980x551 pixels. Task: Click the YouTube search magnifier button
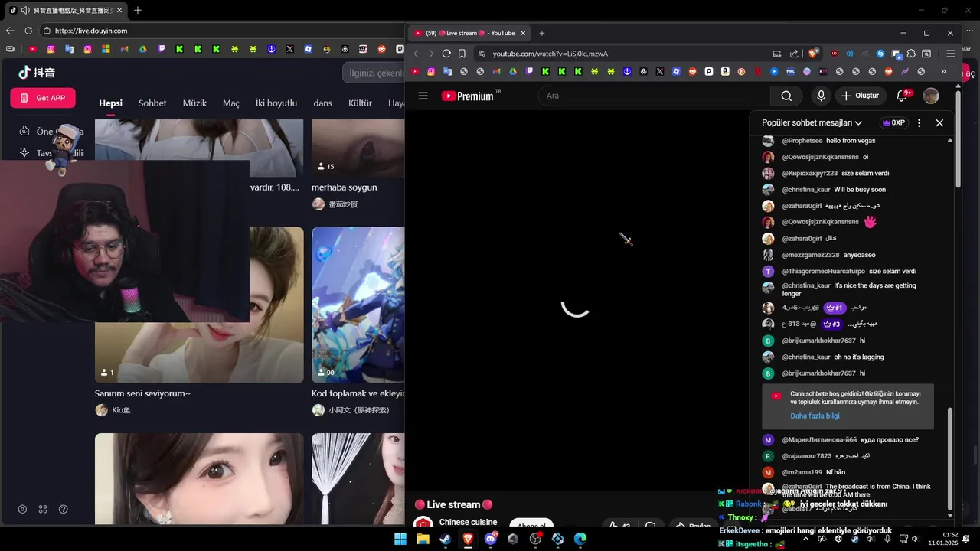click(786, 96)
